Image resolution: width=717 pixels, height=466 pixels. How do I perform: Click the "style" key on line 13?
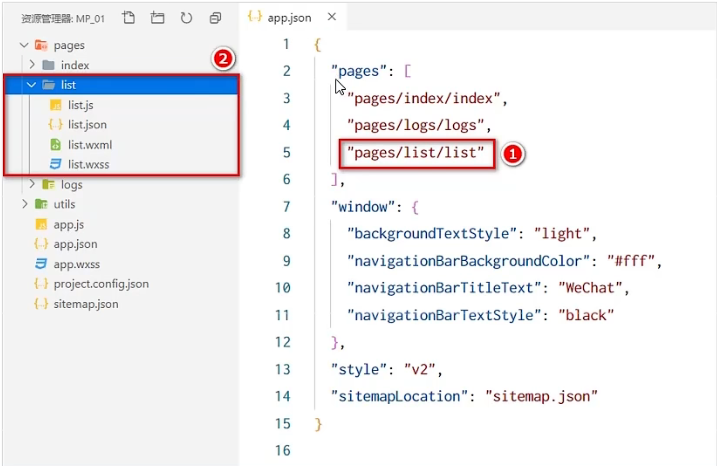click(x=359, y=369)
